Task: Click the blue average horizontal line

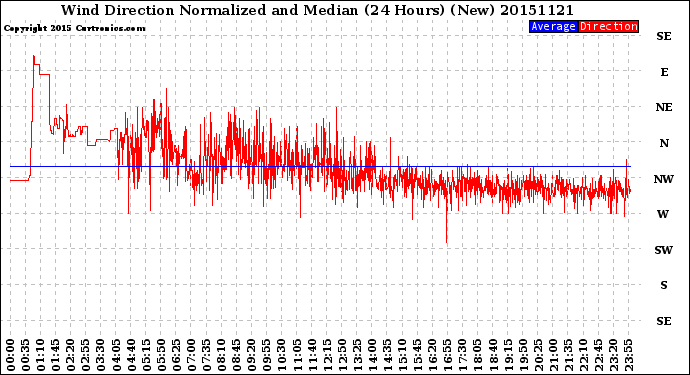Action: pyautogui.click(x=320, y=166)
